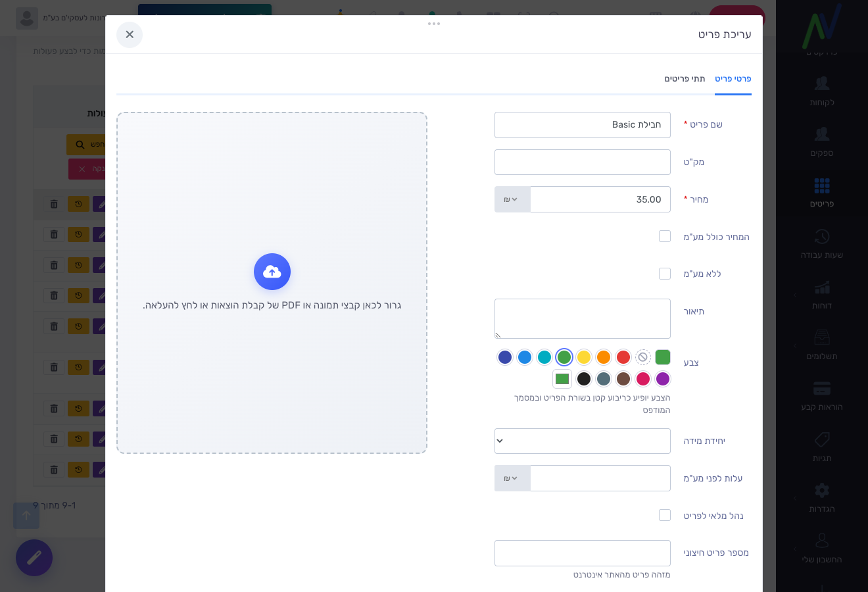Open the יחידת מידה unit dropdown
This screenshot has width=868, height=592.
click(583, 441)
